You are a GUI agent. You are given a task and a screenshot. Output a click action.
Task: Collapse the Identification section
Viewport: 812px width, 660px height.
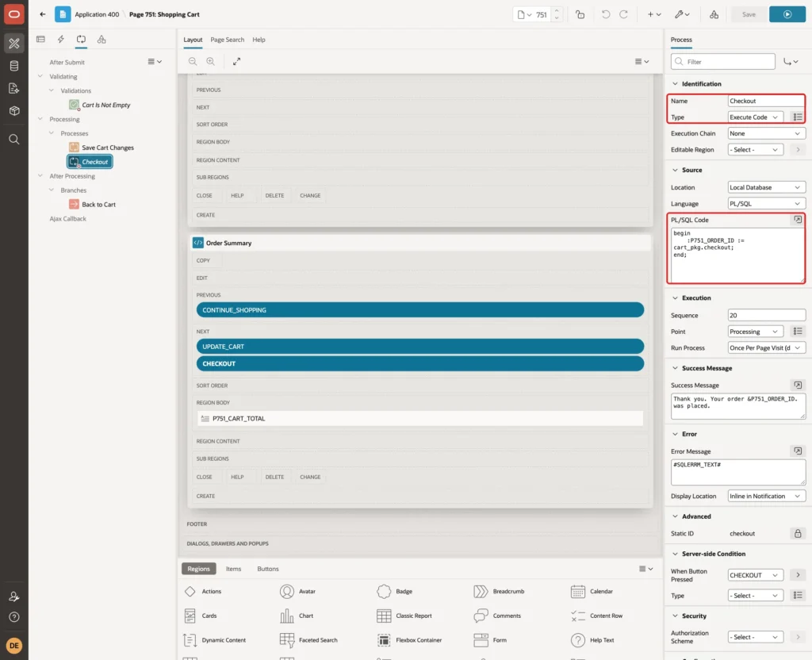pyautogui.click(x=675, y=83)
